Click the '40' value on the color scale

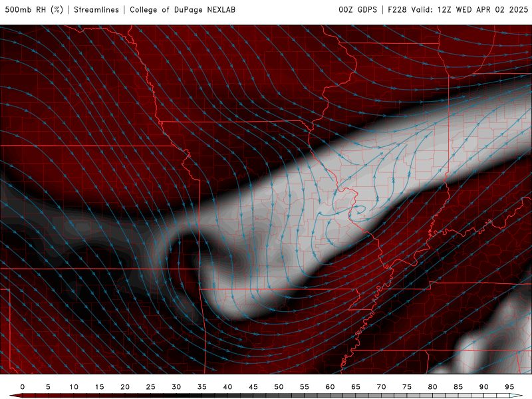[227, 387]
